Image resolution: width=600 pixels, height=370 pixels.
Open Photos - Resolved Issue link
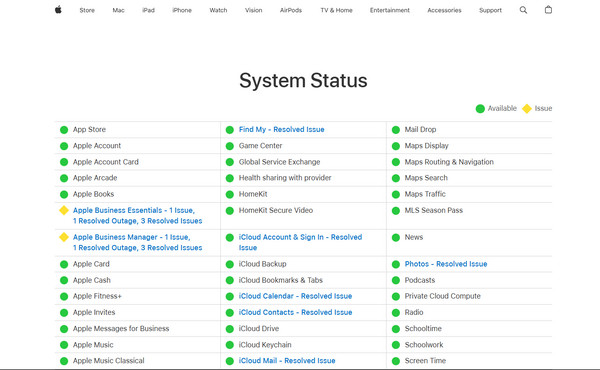click(446, 264)
